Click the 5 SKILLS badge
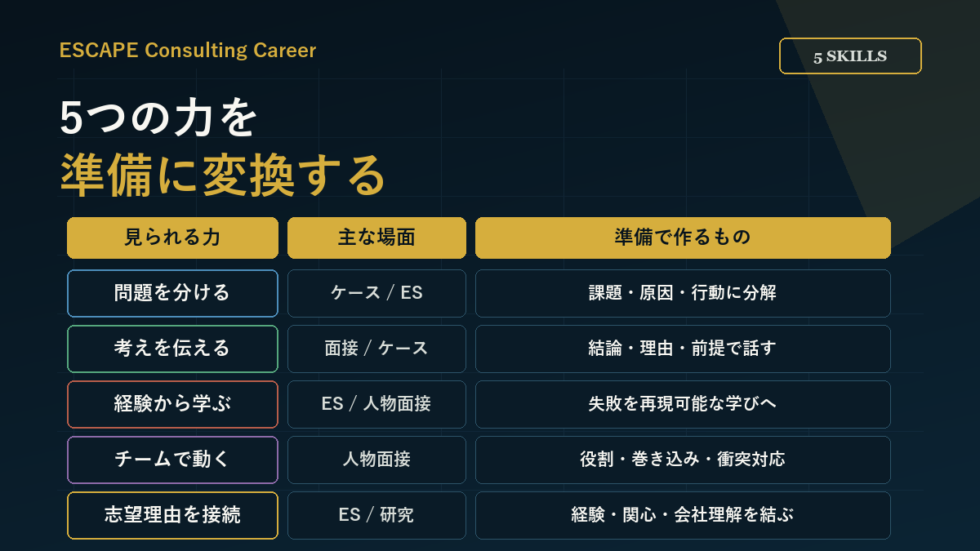 pos(850,56)
